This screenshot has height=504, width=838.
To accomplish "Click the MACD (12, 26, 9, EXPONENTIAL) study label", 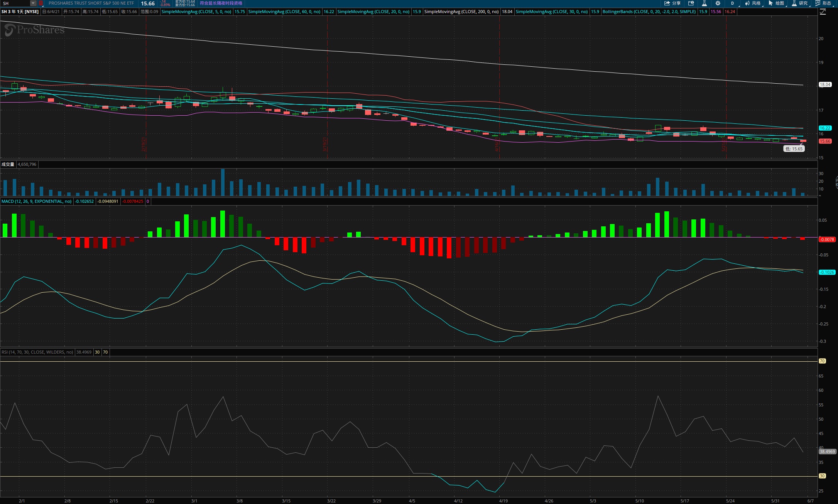I will pos(36,201).
